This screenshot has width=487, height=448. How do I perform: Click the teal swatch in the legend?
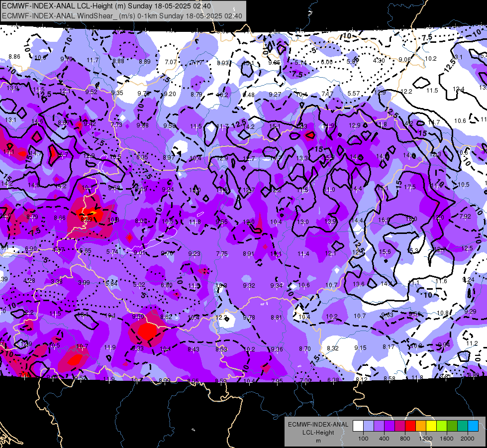463,426
